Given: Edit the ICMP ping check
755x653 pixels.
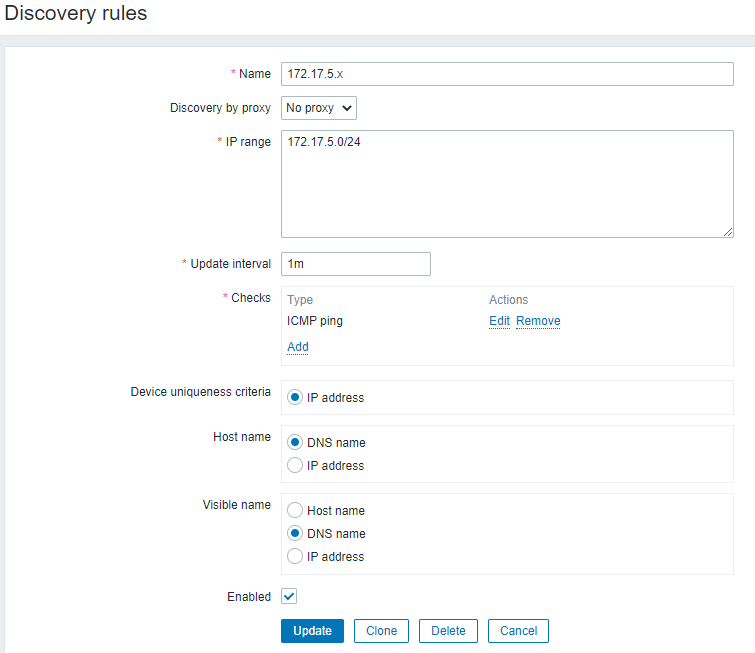Looking at the screenshot, I should coord(499,321).
